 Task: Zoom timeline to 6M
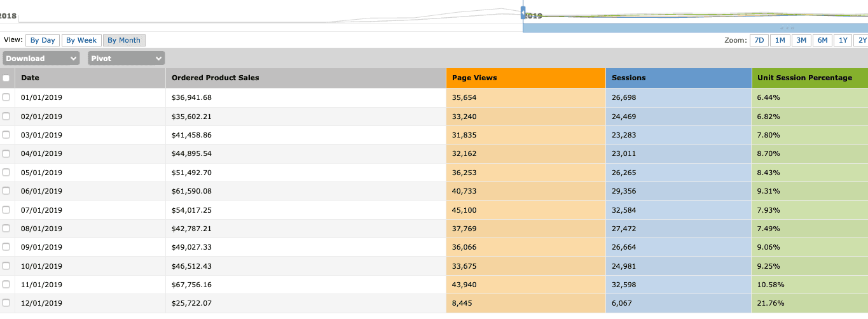tap(822, 40)
